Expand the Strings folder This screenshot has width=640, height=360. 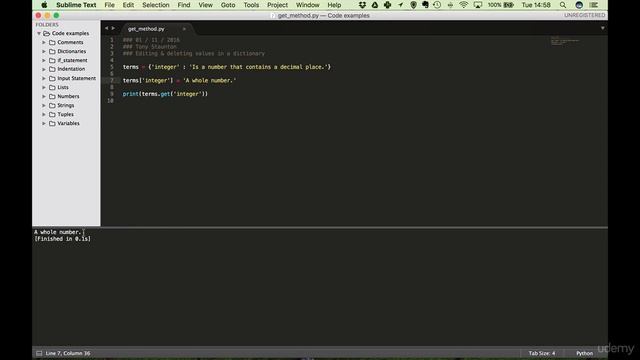(44, 105)
